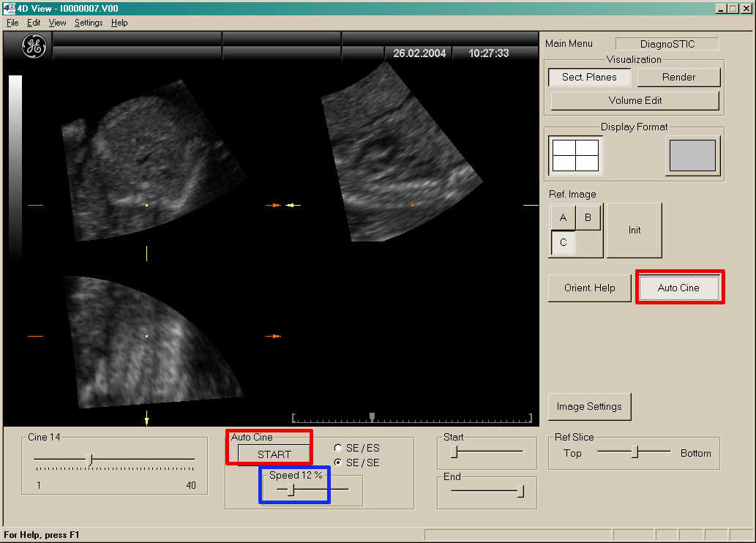Minimize the 4D View window
The width and height of the screenshot is (756, 543).
point(721,8)
